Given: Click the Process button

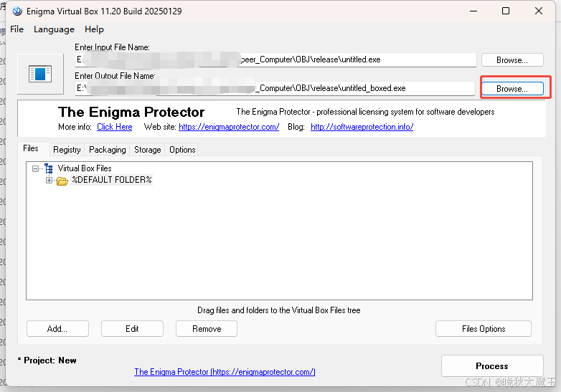Looking at the screenshot, I should tap(492, 366).
